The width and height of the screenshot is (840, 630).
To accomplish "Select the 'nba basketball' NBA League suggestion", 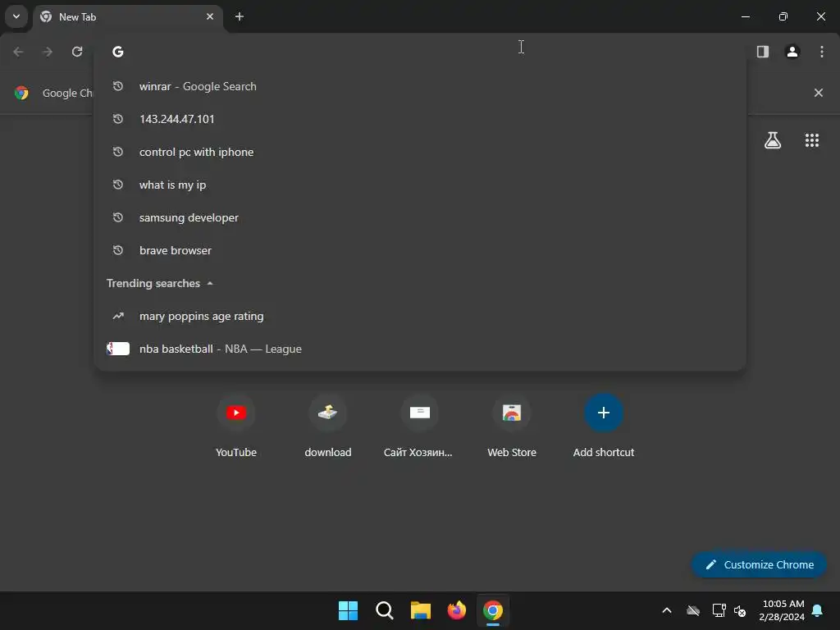I will click(x=420, y=349).
